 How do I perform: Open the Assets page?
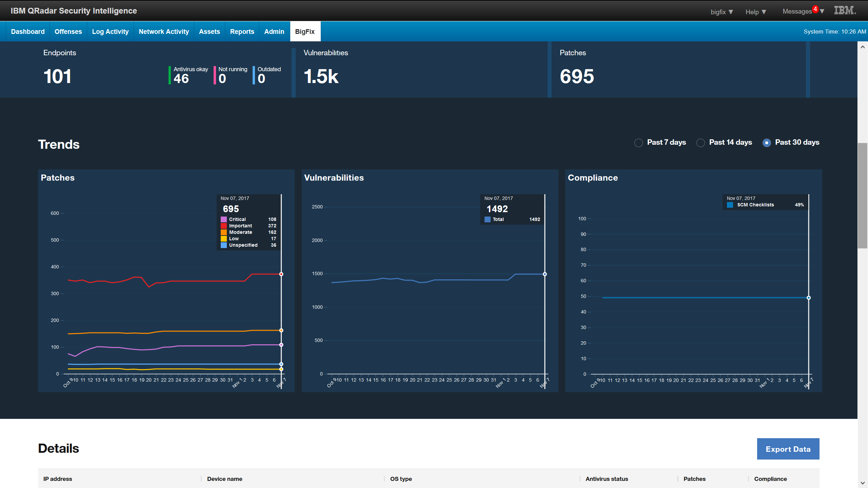(209, 31)
